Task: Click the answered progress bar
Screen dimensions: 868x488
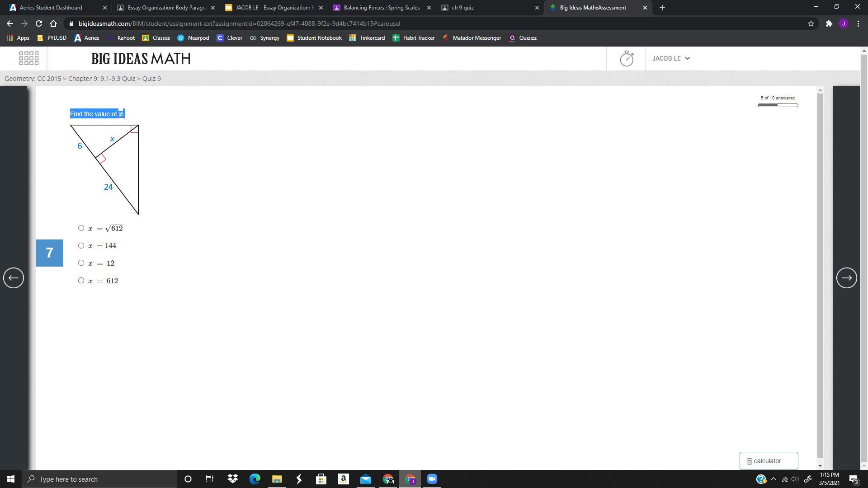Action: [x=778, y=105]
